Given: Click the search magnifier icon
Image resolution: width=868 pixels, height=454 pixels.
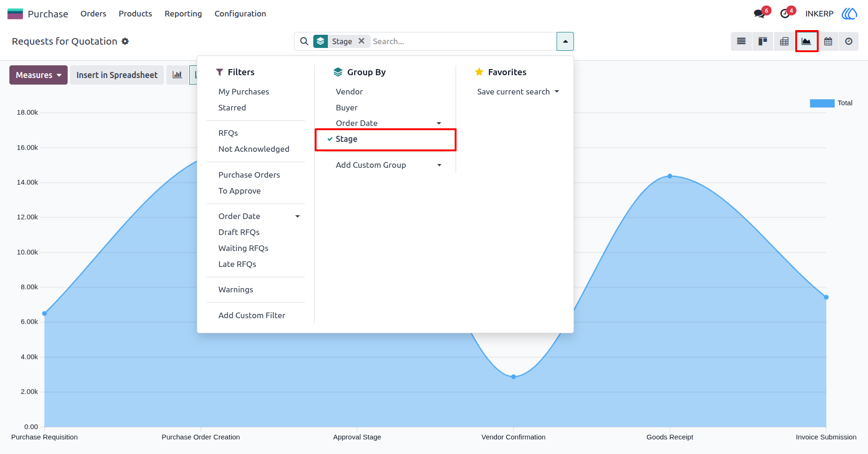Looking at the screenshot, I should 304,41.
